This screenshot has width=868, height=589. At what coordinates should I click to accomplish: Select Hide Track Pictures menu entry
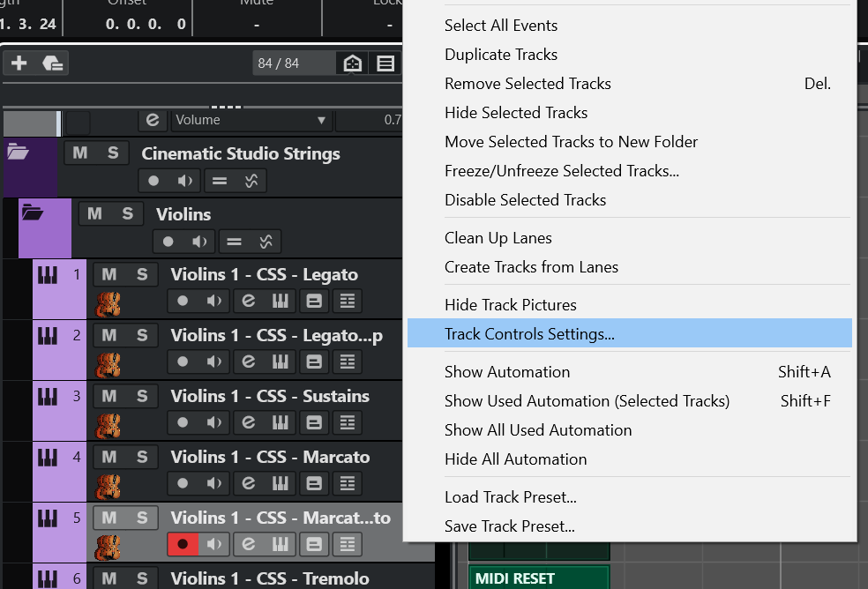(x=510, y=305)
